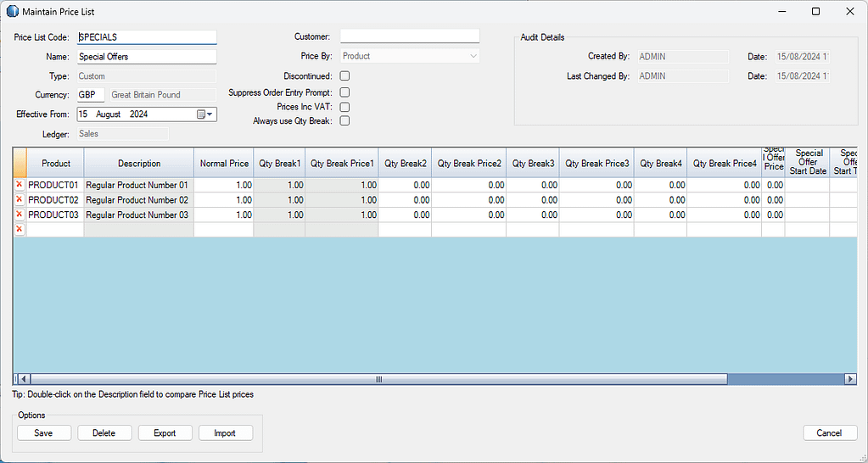The height and width of the screenshot is (463, 868).
Task: Click the left arrow on the horizontal scrollbar
Action: click(x=23, y=379)
